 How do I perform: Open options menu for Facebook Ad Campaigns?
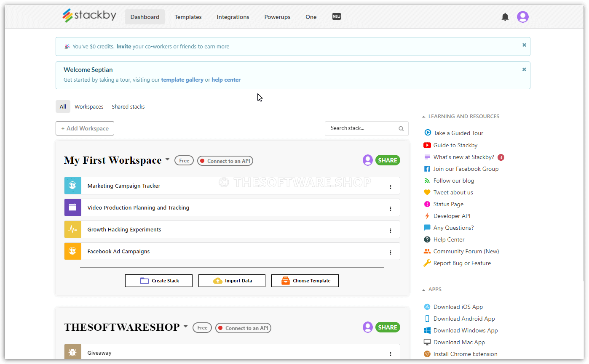[x=391, y=252]
